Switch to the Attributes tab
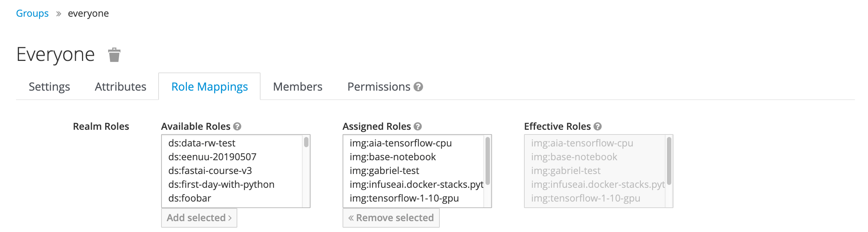This screenshot has height=232, width=868. (x=120, y=87)
